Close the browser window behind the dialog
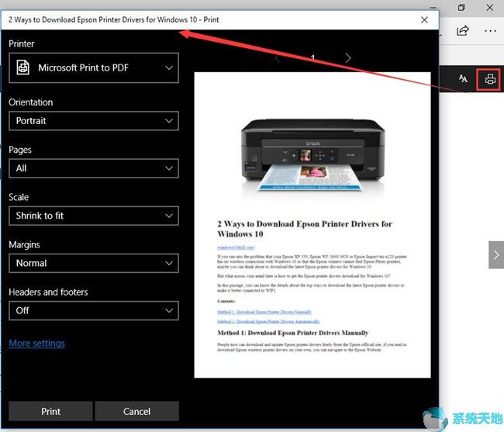This screenshot has height=432, width=504. pos(490,7)
